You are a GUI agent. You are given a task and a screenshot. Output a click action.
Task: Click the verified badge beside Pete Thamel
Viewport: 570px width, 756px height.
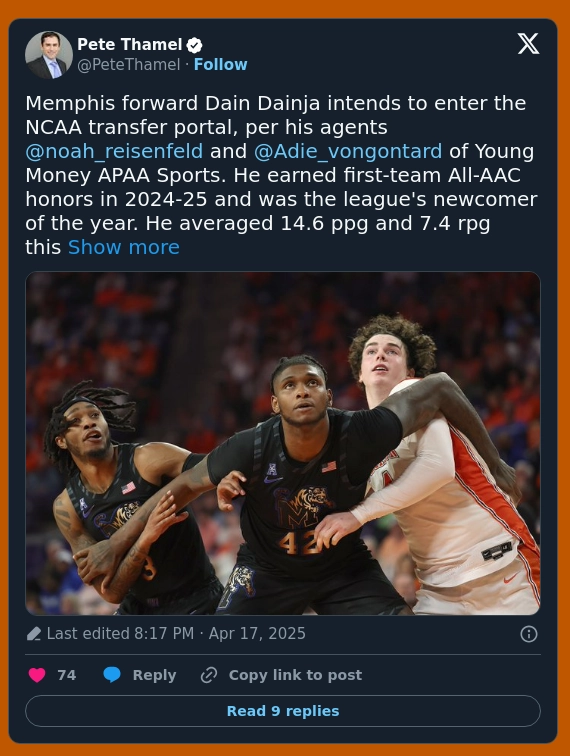coord(194,45)
